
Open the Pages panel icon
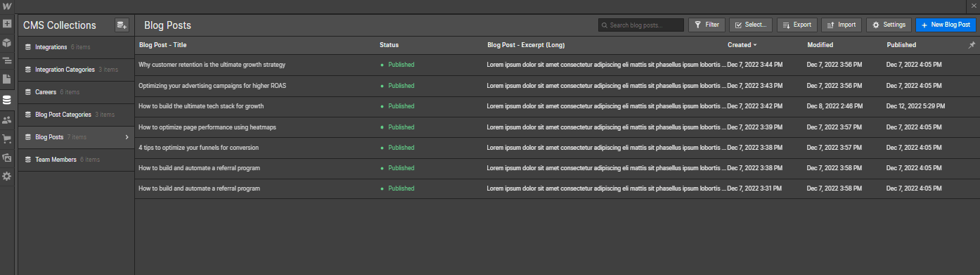click(7, 79)
